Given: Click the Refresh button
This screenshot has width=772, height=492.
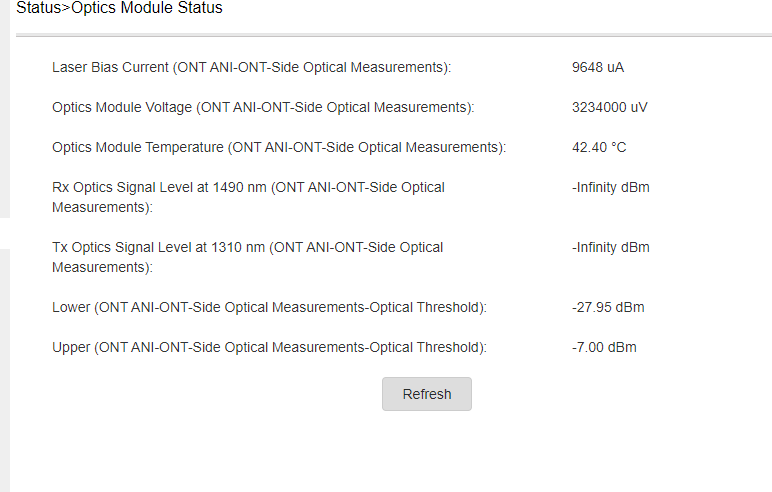Looking at the screenshot, I should coord(427,394).
